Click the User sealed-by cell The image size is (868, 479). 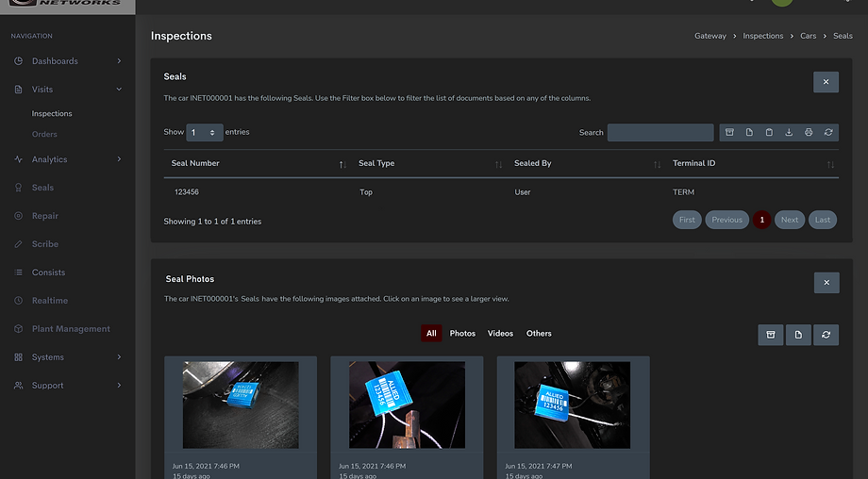(x=523, y=192)
